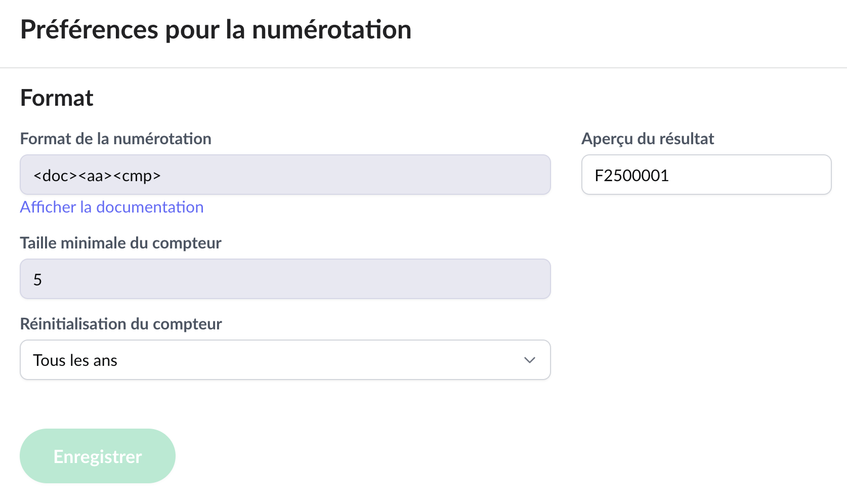Click the chevron arrow of reset dropdown
Image resolution: width=847 pixels, height=504 pixels.
tap(529, 360)
